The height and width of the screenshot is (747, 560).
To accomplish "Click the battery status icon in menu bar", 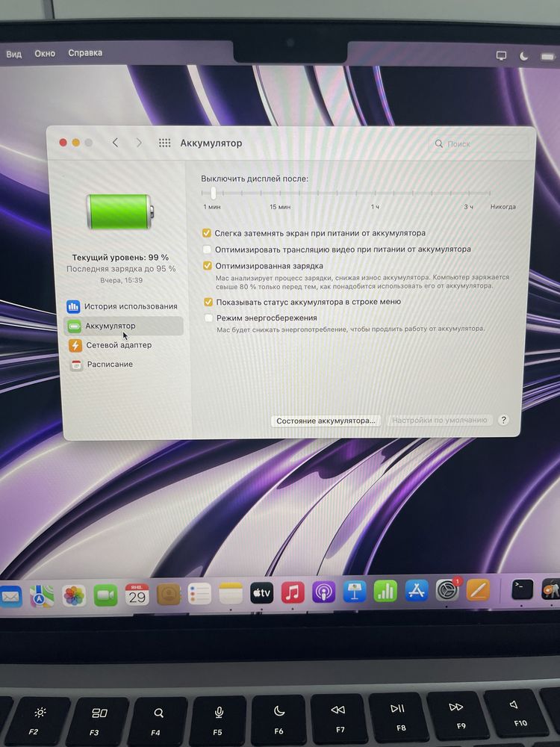I will [547, 57].
